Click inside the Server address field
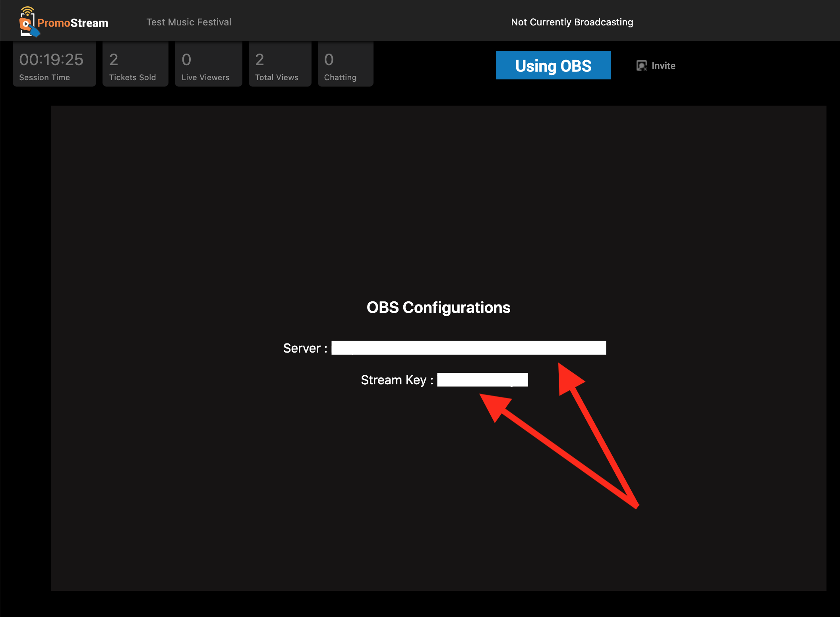The image size is (840, 617). pyautogui.click(x=468, y=348)
